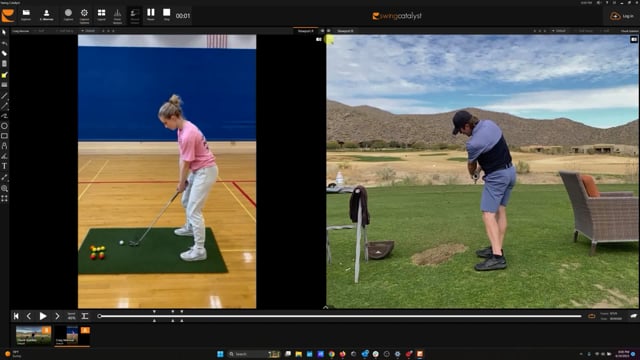Click the Log in button
The height and width of the screenshot is (360, 640).
(622, 16)
